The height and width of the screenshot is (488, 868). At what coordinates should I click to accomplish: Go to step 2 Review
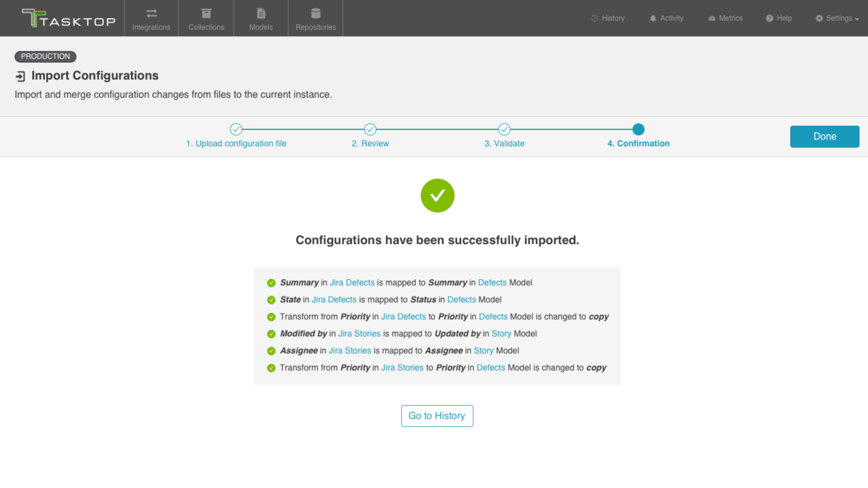[x=370, y=143]
